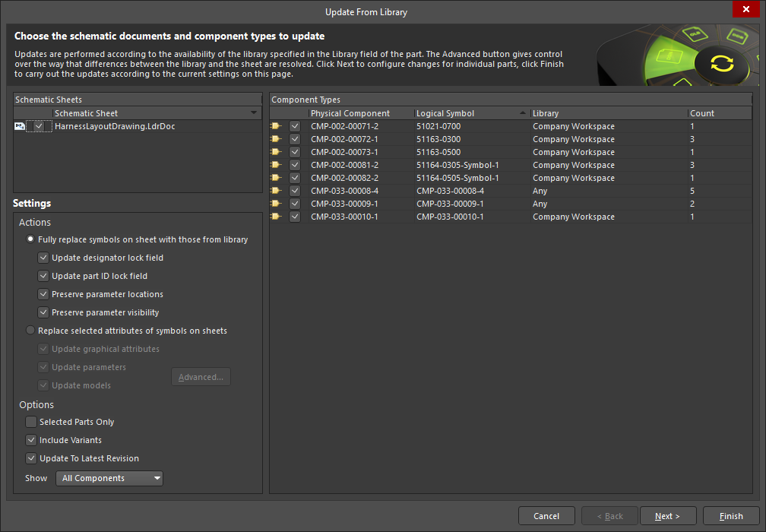
Task: Uncheck CMP-002-00072-1 component checkbox
Action: [295, 139]
